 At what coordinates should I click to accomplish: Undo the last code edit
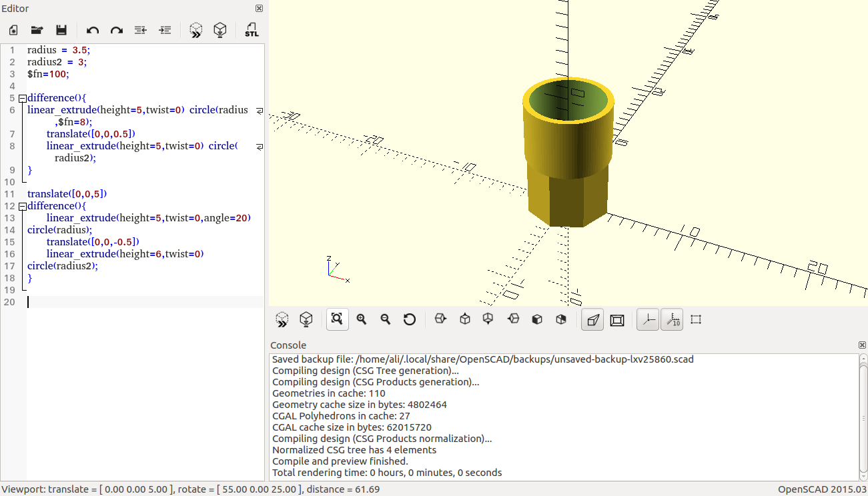pyautogui.click(x=93, y=30)
